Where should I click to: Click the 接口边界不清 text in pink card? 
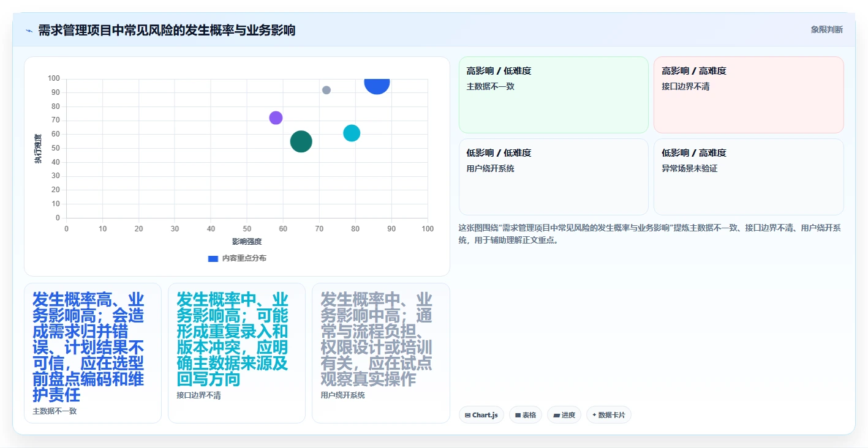pos(685,86)
